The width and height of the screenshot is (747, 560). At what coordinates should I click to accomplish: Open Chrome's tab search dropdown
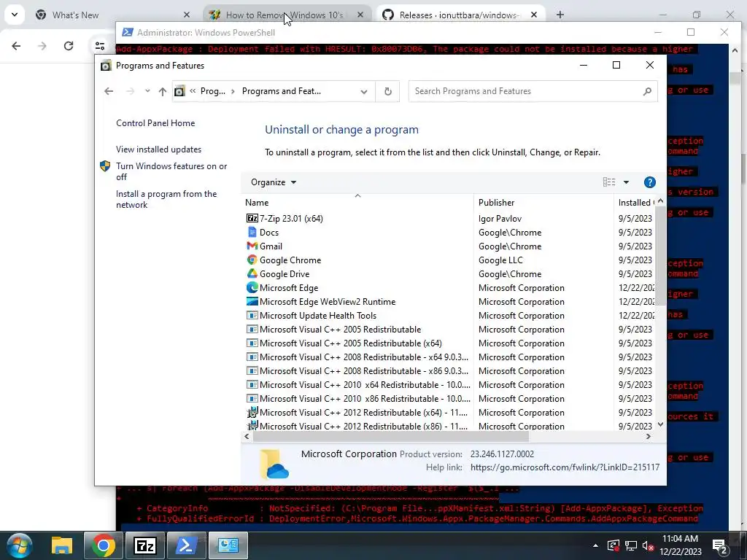[x=15, y=15]
